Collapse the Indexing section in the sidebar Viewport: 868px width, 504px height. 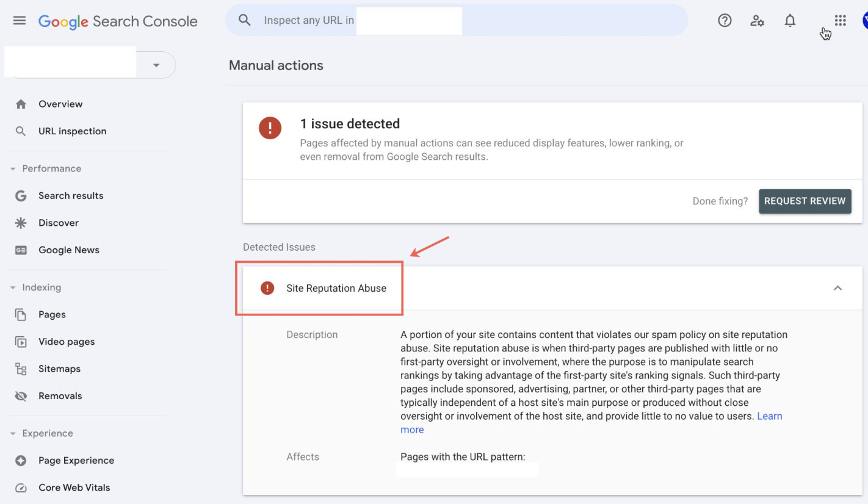(x=14, y=287)
